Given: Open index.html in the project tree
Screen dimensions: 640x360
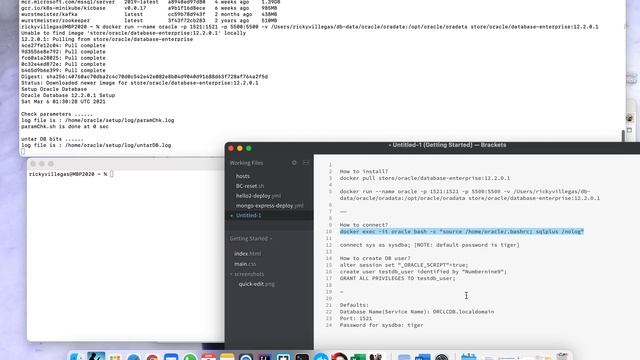Looking at the screenshot, I should point(247,253).
